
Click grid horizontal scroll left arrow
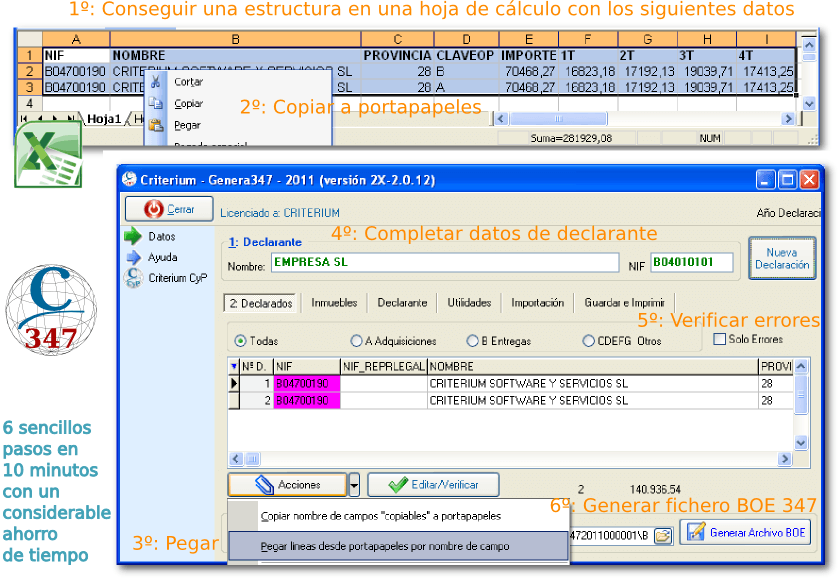236,459
